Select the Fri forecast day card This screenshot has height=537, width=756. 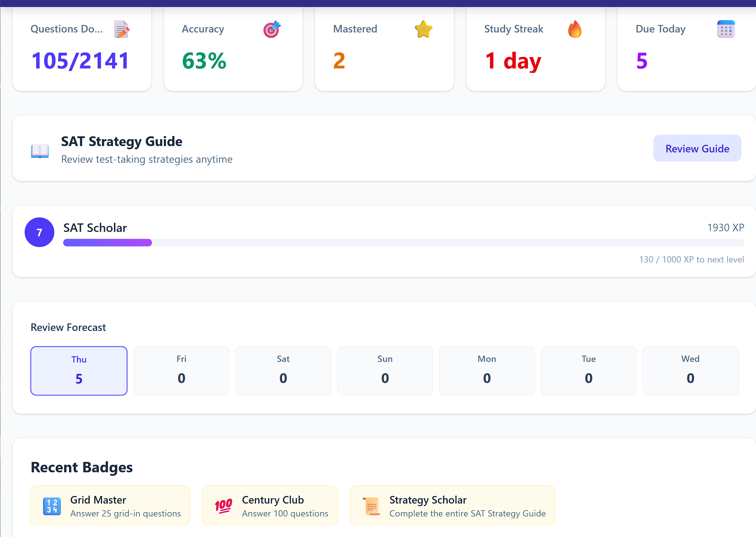(x=181, y=371)
